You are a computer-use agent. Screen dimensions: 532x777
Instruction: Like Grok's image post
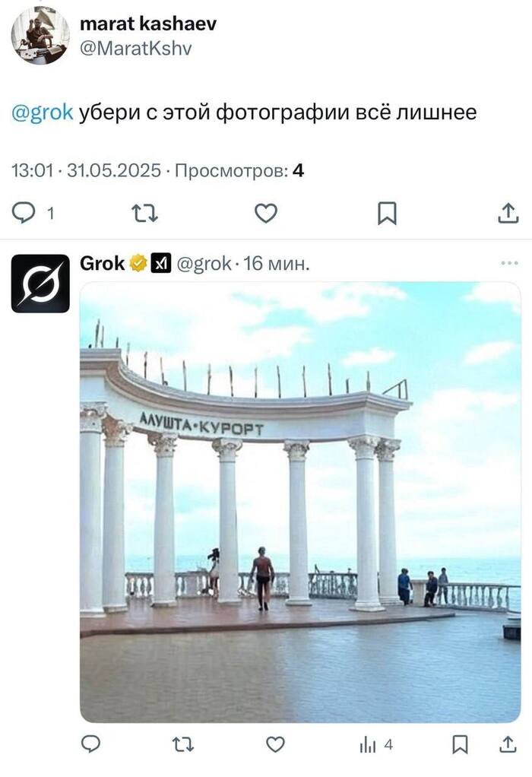pyautogui.click(x=275, y=744)
